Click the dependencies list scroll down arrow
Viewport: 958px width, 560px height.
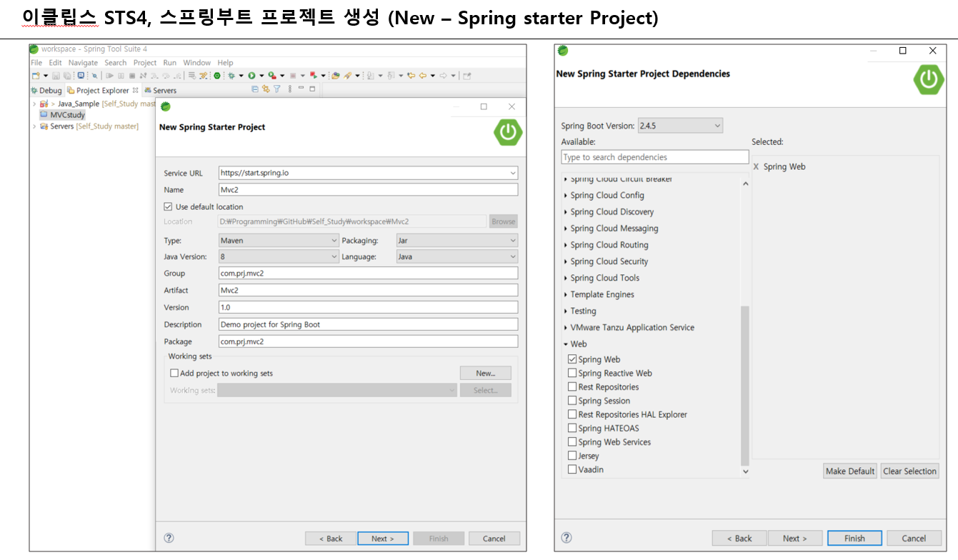745,471
